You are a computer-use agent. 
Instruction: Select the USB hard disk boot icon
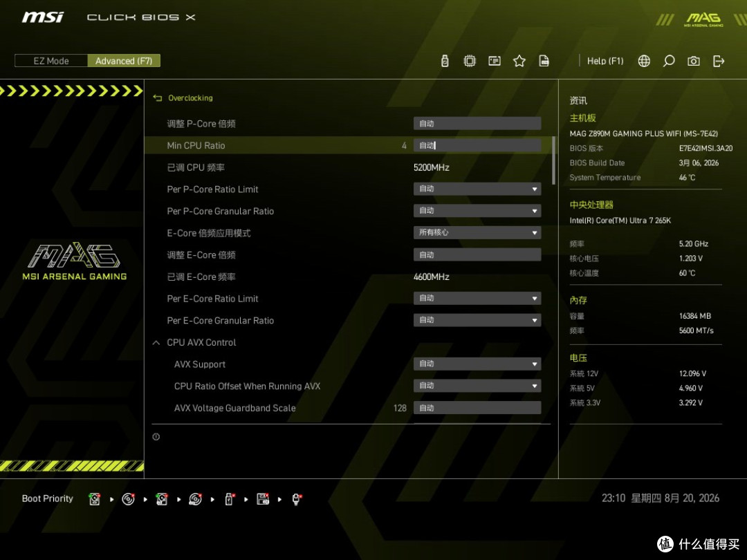click(161, 499)
